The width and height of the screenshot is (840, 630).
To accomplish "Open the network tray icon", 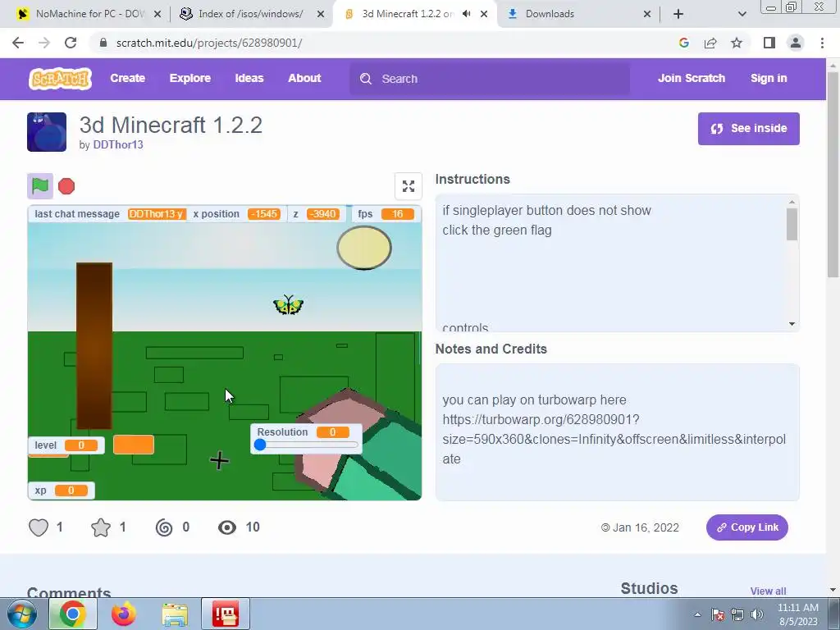I will point(737,614).
